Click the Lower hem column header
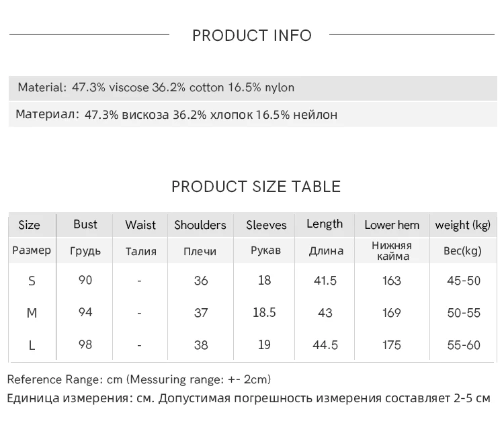The width and height of the screenshot is (504, 423). (392, 225)
